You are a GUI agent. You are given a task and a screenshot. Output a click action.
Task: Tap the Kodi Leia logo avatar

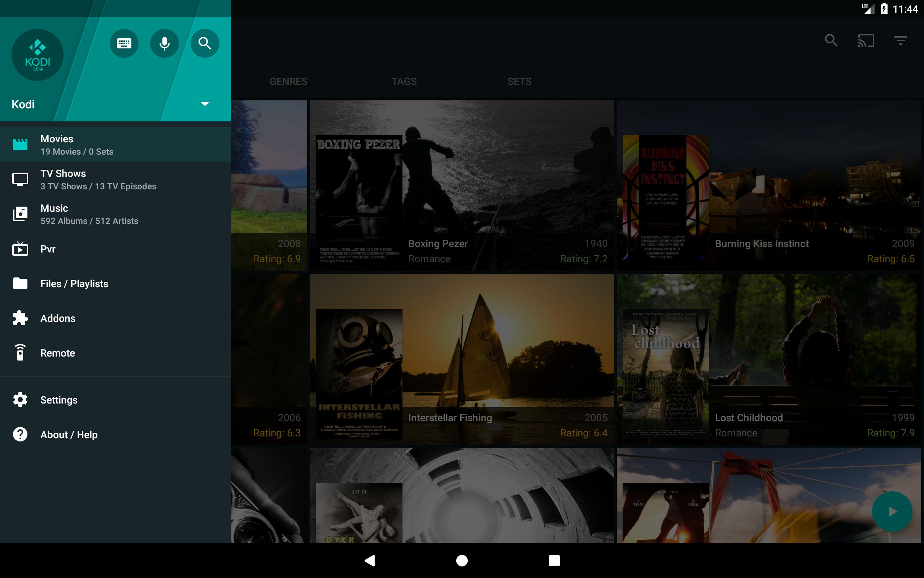point(38,55)
